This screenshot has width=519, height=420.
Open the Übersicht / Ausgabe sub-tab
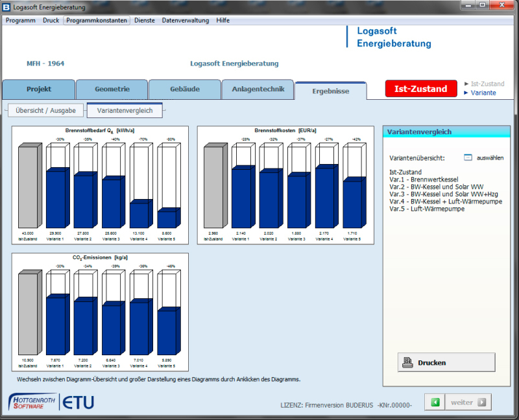click(45, 110)
